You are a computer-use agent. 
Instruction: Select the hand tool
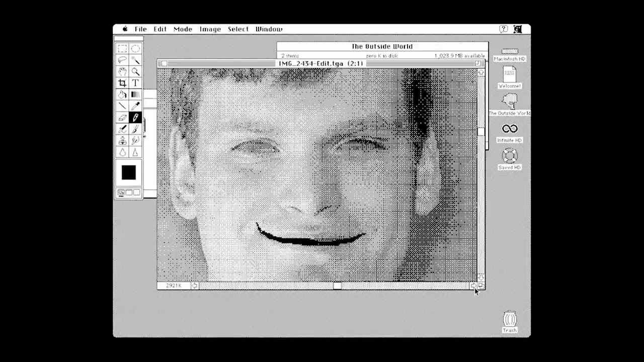click(122, 71)
